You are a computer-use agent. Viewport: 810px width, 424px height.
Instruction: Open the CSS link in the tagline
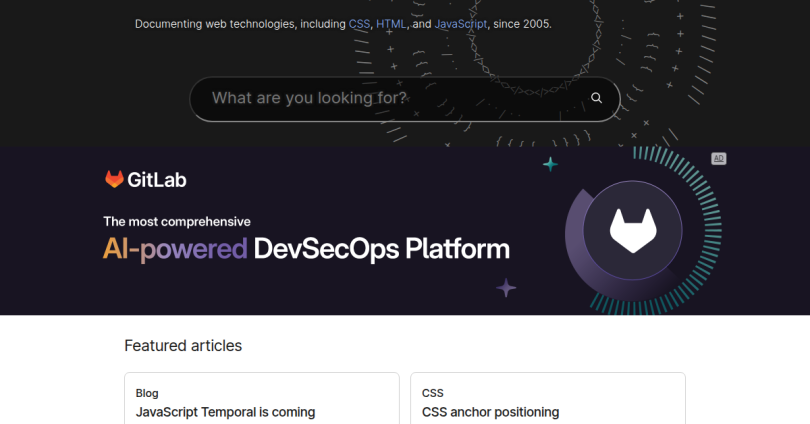tap(359, 23)
